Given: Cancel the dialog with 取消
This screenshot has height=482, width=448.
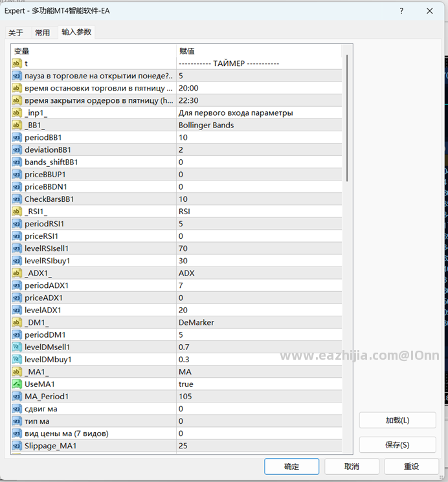Looking at the screenshot, I should (352, 466).
